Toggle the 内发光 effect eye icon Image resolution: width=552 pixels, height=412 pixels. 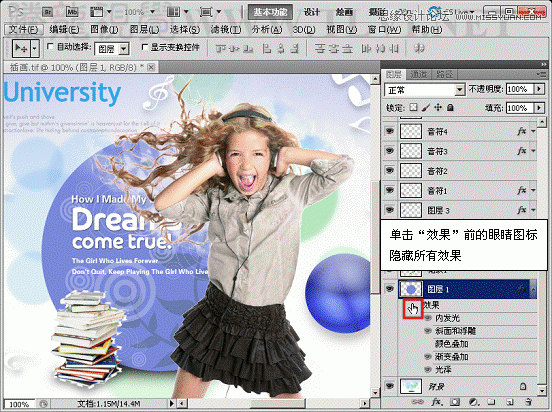428,318
